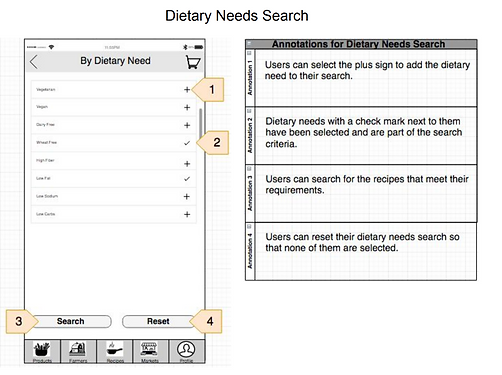The image size is (502, 375).
Task: Tap the battery status icon
Action: click(199, 47)
